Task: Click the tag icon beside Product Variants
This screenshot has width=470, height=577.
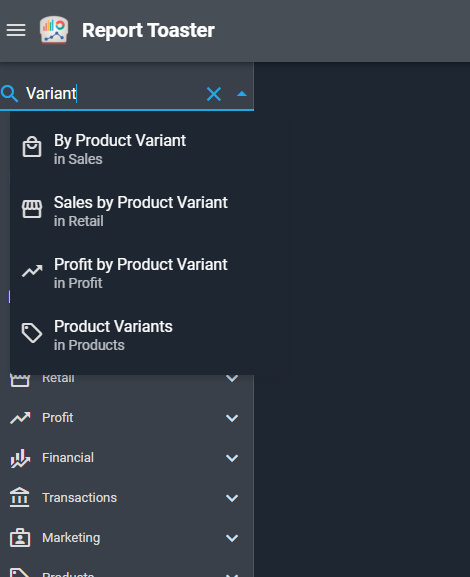Action: [32, 333]
